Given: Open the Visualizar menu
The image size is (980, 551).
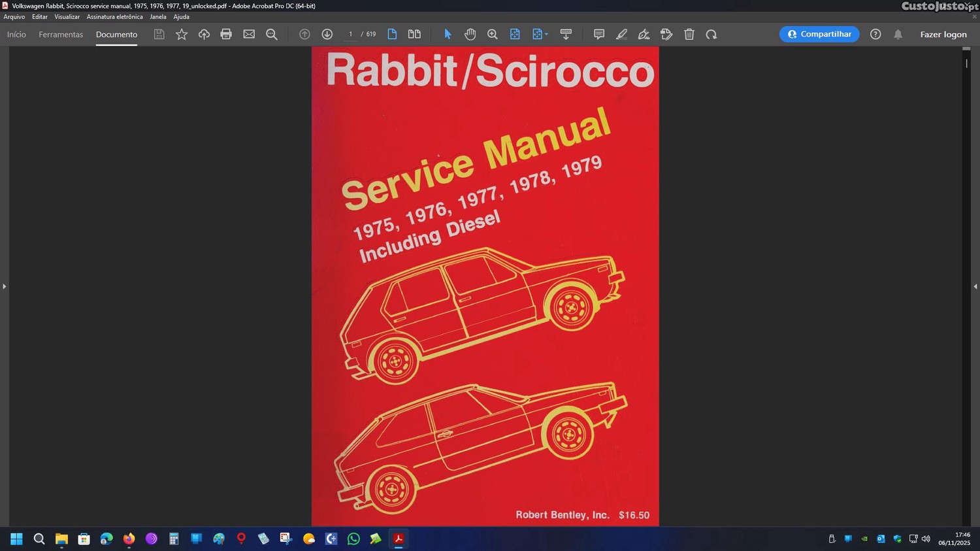Looking at the screenshot, I should pos(67,17).
